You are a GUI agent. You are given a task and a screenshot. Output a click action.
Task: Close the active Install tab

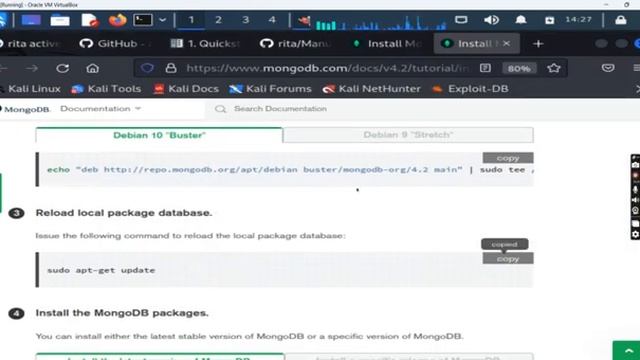(507, 43)
